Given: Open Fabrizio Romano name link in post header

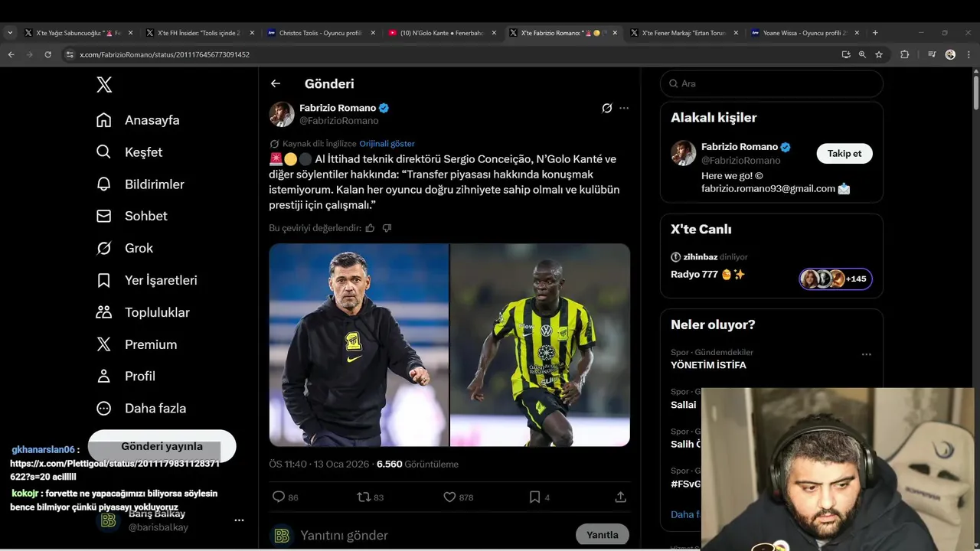Looking at the screenshot, I should pyautogui.click(x=338, y=108).
